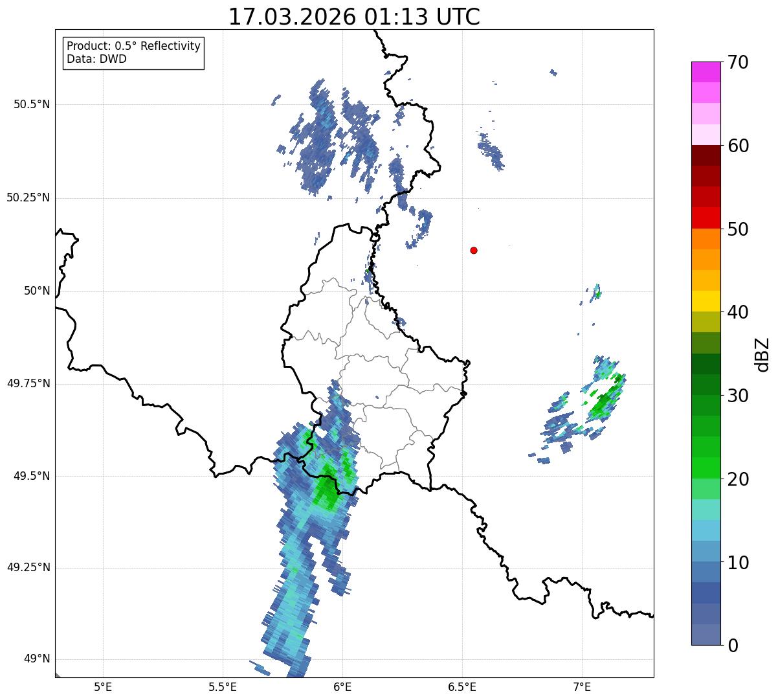Pick the bright green colorbar segment above 20
Viewport: 778px width, 700px height.
click(706, 468)
